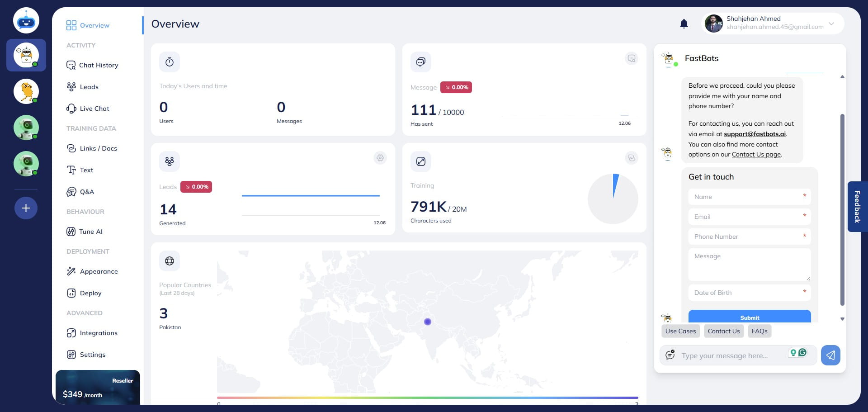Select Tune AI from the Behaviour section
868x412 pixels.
pos(90,232)
